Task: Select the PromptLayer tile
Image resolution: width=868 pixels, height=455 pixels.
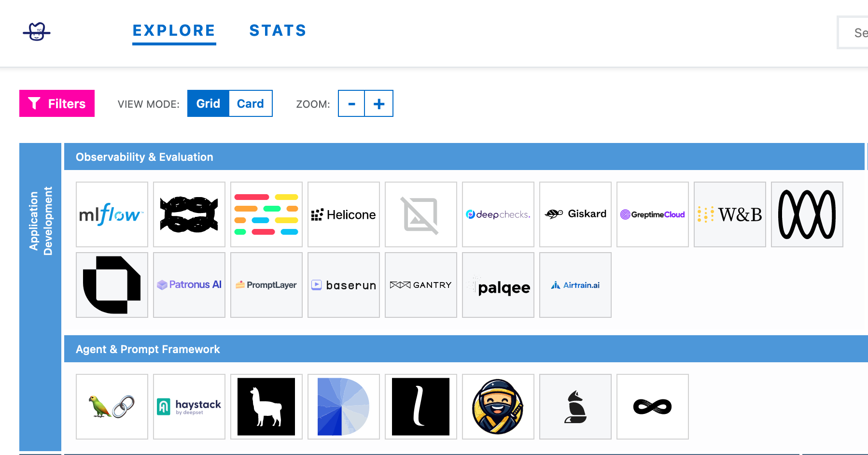Action: click(x=266, y=285)
